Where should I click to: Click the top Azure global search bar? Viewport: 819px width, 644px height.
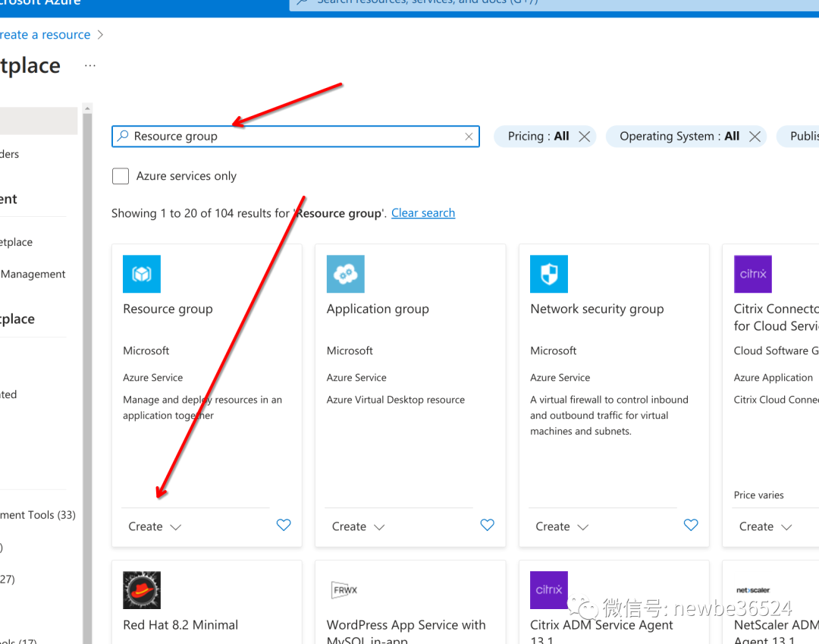[554, 5]
